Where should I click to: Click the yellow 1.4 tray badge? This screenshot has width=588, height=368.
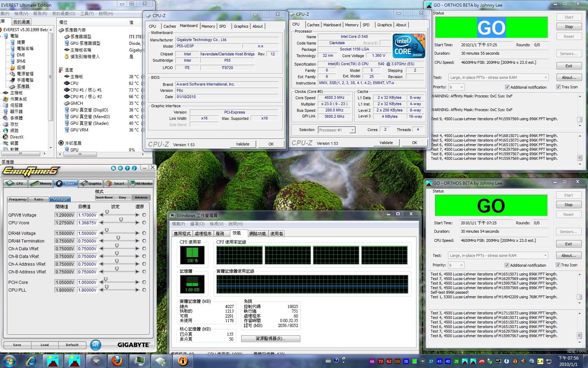(540, 361)
